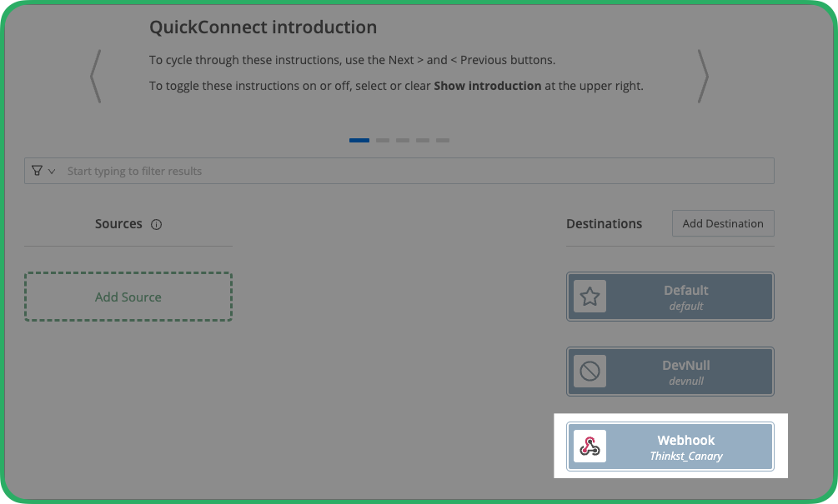
Task: Go to previous introduction slide arrow
Action: tap(96, 77)
